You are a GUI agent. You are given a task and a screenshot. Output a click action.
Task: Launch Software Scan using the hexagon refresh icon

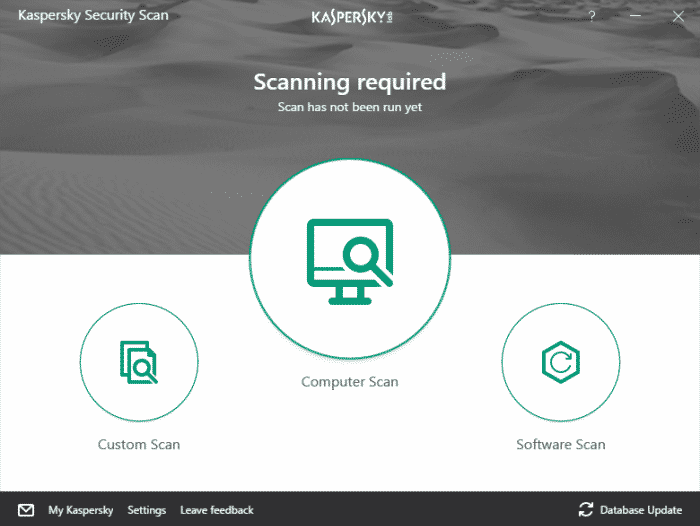pos(560,362)
